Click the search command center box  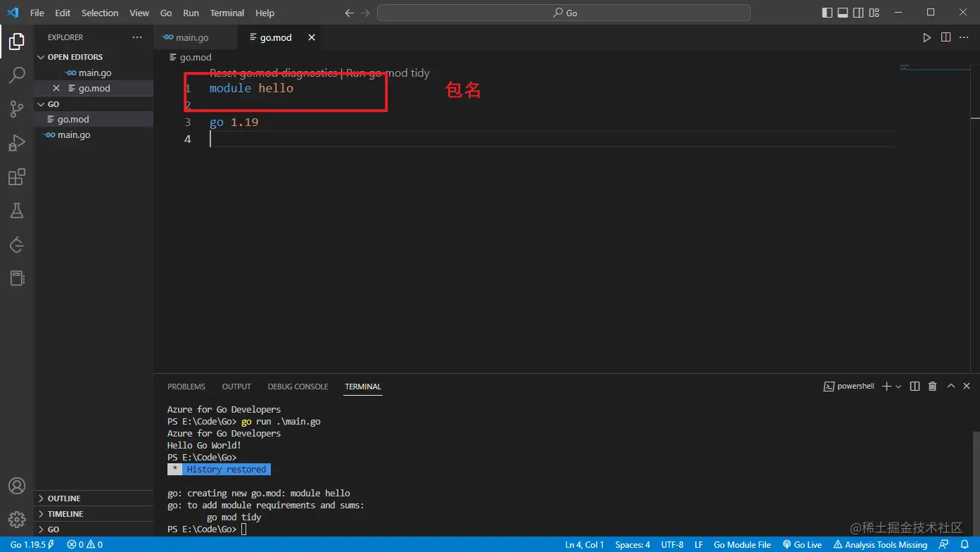click(x=564, y=13)
